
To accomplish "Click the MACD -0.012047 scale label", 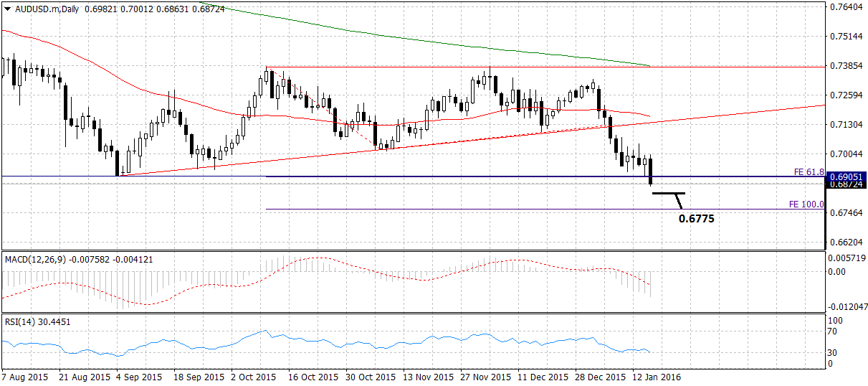I will click(x=846, y=306).
